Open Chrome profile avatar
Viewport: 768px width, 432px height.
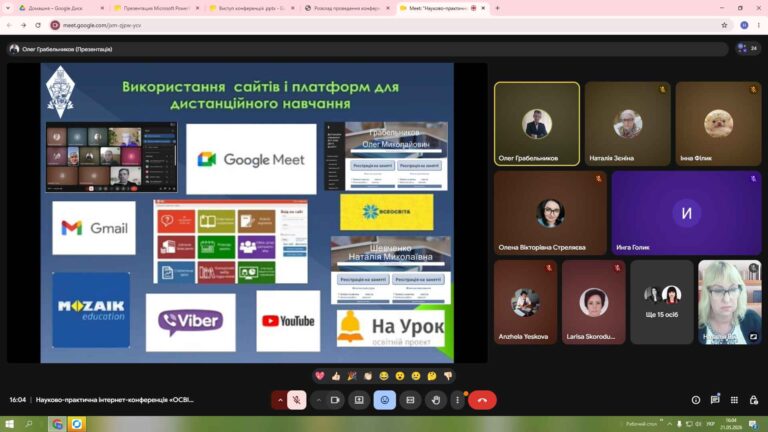click(x=744, y=25)
